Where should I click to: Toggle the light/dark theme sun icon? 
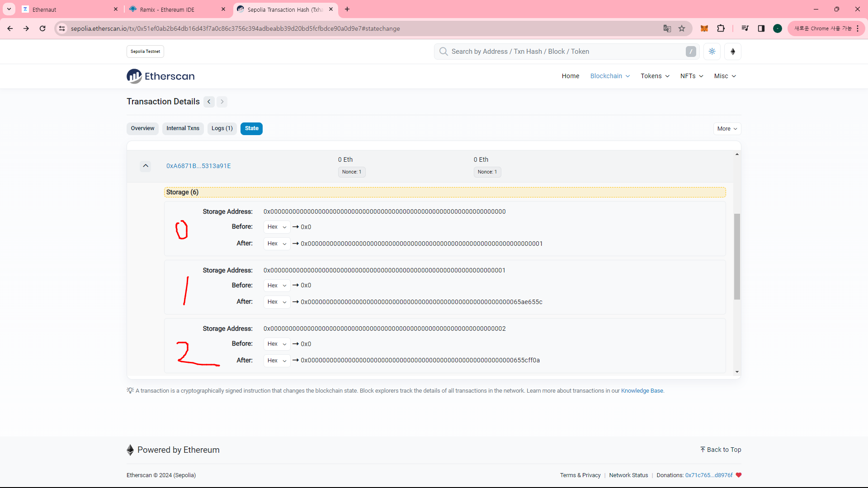point(712,52)
